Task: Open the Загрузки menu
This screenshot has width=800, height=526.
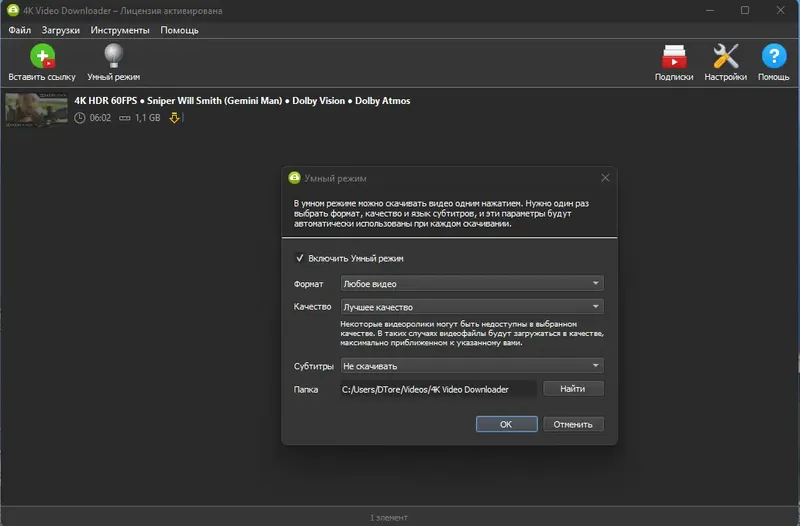Action: (61, 30)
